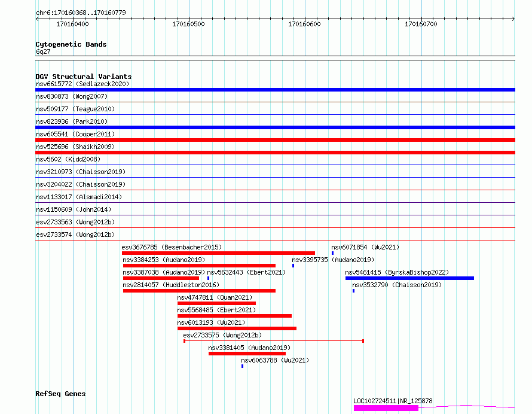
Task: Select the 170160600 ruler position
Action: point(304,24)
